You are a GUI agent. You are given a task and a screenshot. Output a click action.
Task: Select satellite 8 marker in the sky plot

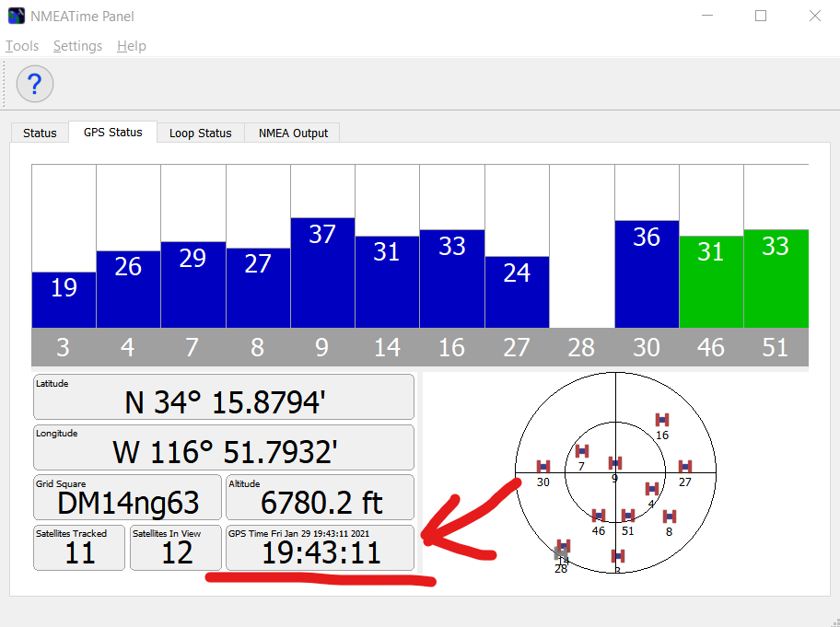(x=669, y=517)
